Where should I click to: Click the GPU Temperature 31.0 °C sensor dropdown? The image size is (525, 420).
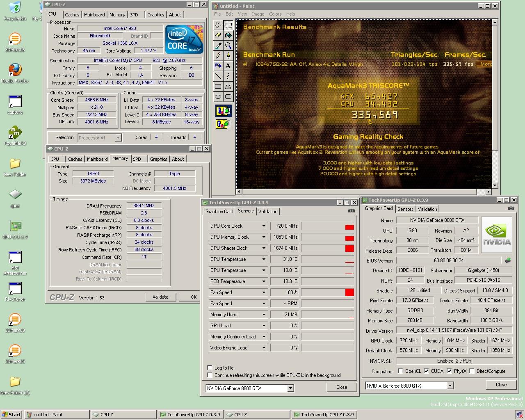(264, 259)
